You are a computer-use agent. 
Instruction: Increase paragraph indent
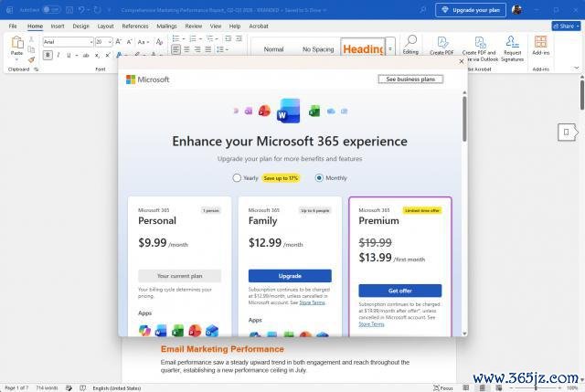click(x=239, y=38)
